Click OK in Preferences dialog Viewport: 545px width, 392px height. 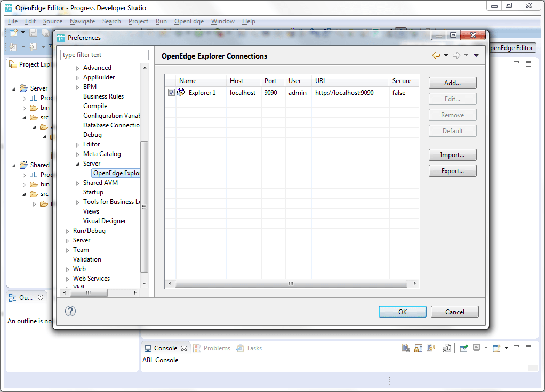(403, 312)
